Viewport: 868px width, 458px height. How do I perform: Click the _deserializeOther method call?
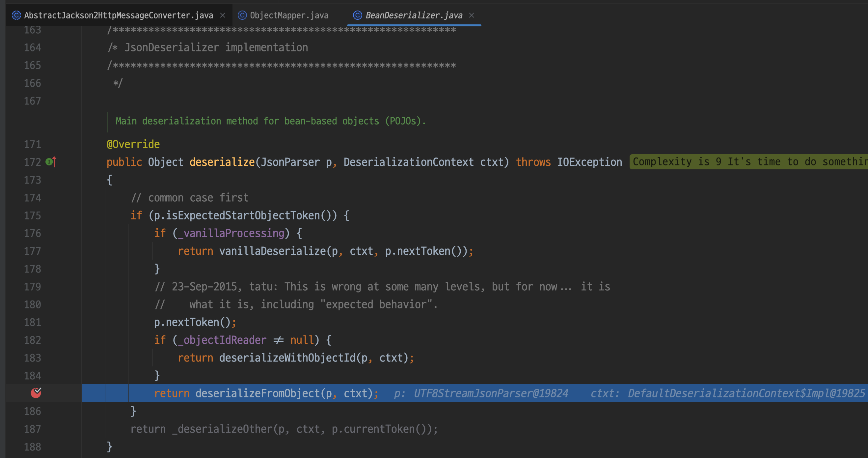[x=222, y=429]
